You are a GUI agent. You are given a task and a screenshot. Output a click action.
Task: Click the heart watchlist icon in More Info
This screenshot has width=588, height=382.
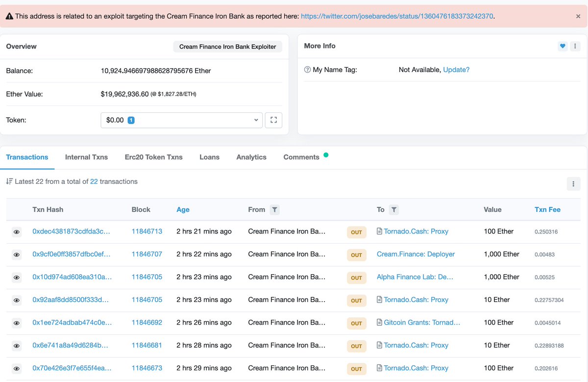pyautogui.click(x=563, y=46)
